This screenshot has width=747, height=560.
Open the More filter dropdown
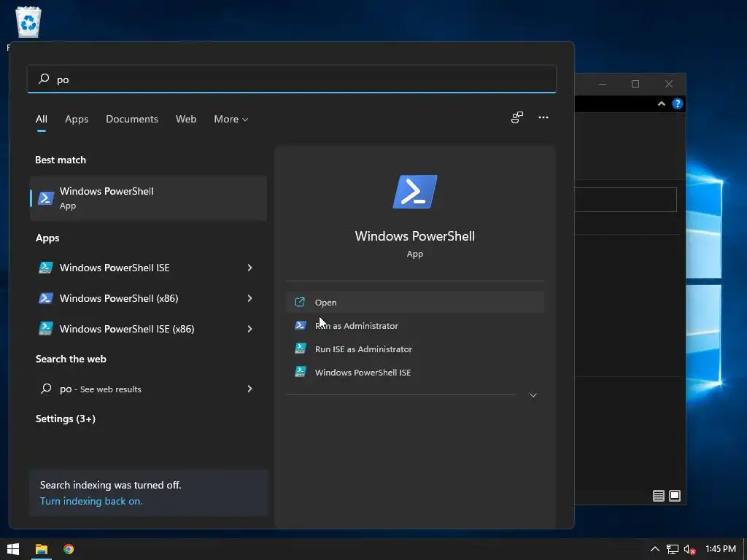tap(231, 119)
